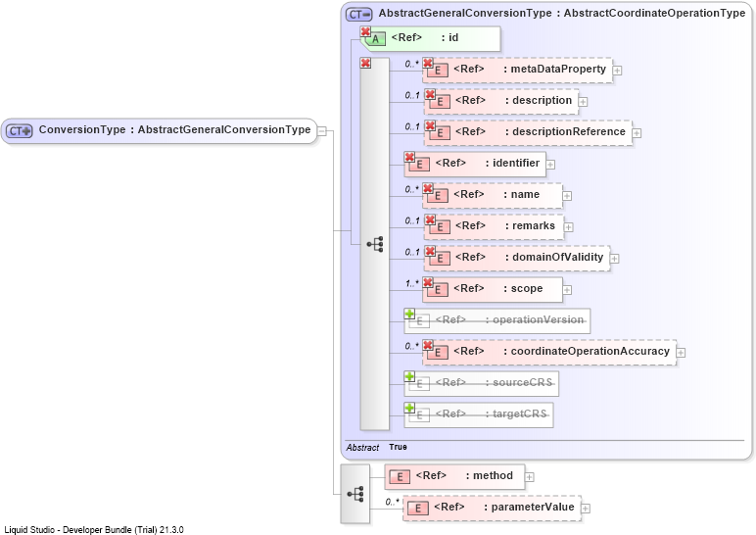
Task: Click the 1..* cardinality beside scope
Action: coord(411,283)
